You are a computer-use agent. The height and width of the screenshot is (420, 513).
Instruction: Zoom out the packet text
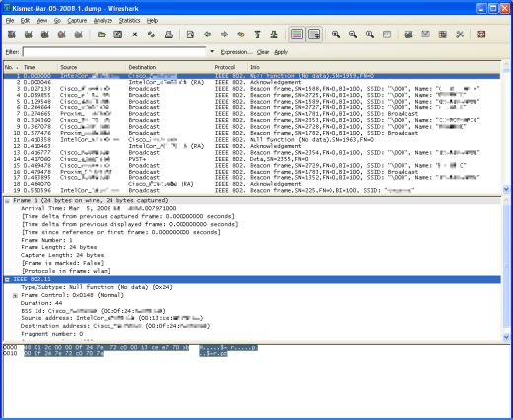coord(353,35)
